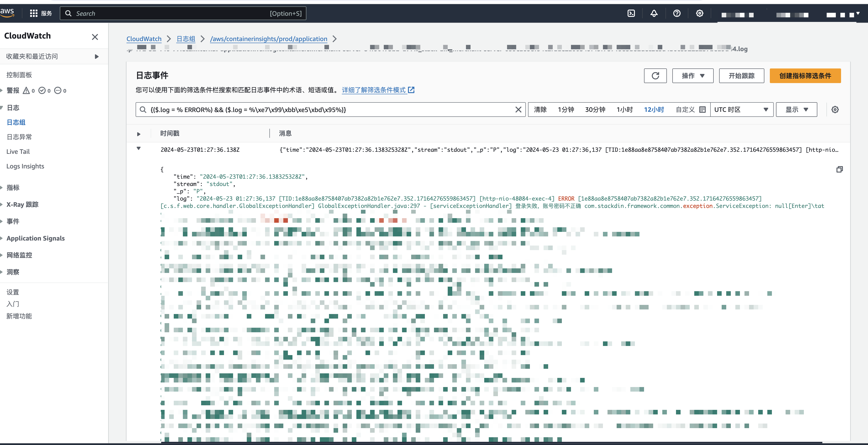The image size is (868, 445).
Task: Click the 消息 column header
Action: point(285,133)
